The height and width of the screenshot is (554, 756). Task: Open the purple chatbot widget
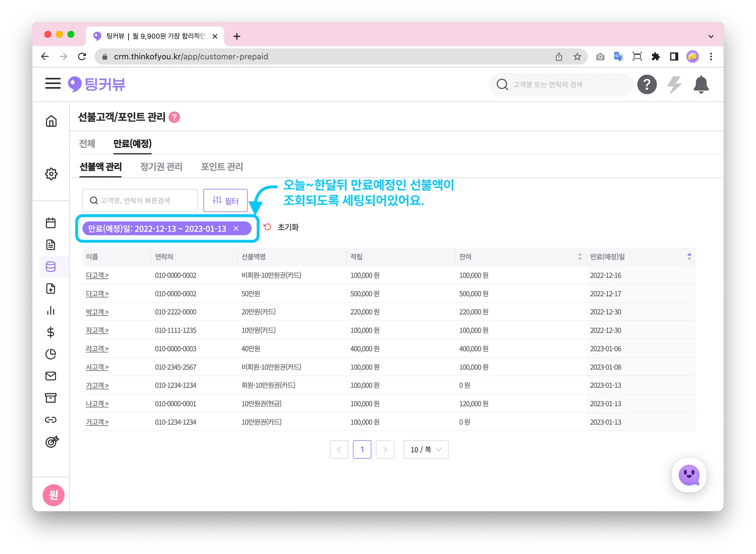point(688,475)
